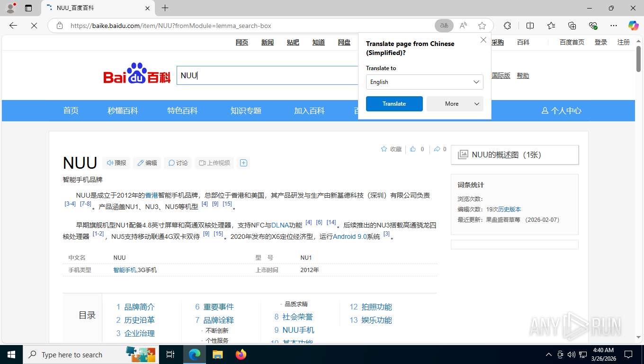Screen dimensions: 644x364
Task: Select 首页 in blue menu
Action: 71,110
